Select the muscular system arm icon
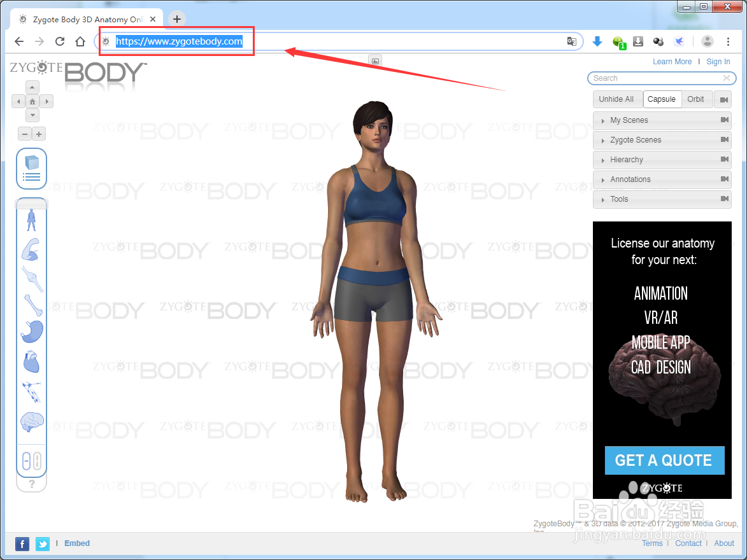 31,249
